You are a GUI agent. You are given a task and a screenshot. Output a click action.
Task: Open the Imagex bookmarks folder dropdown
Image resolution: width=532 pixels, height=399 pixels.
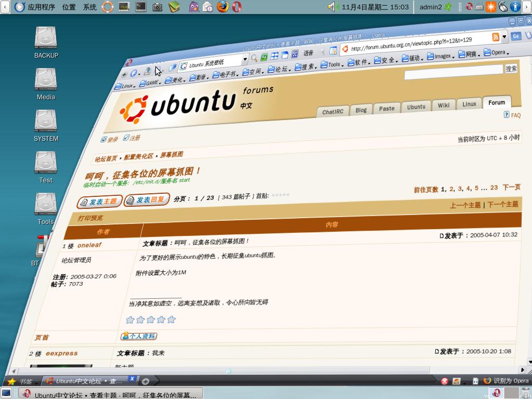[x=441, y=56]
